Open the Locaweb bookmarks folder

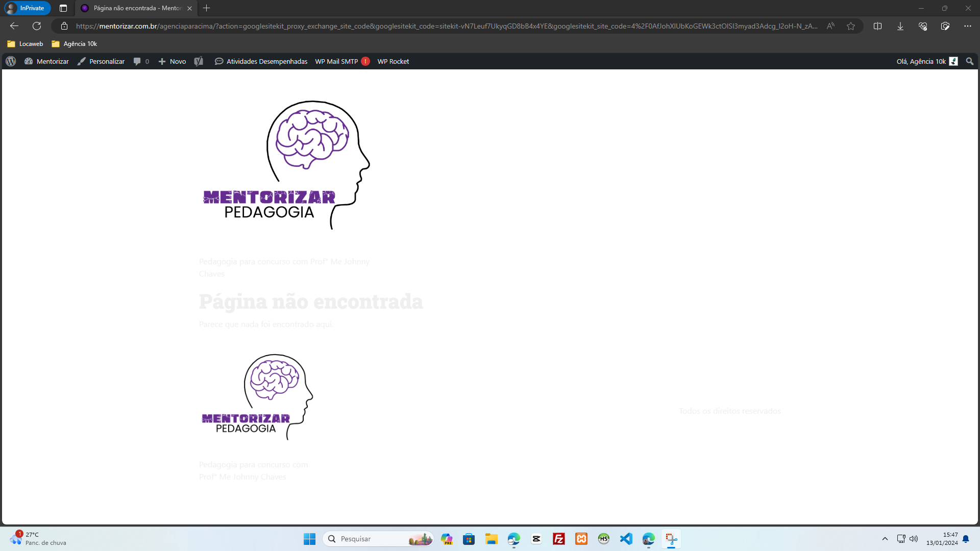26,44
